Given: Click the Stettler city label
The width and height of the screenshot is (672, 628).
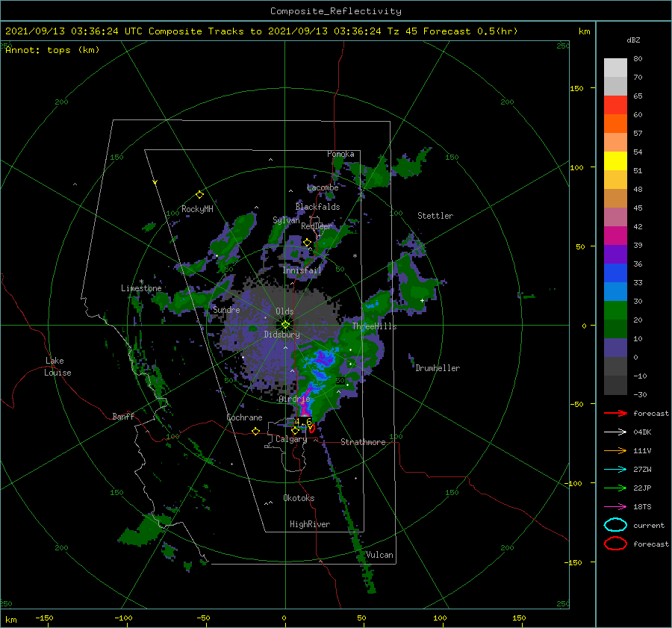Looking at the screenshot, I should coord(435,216).
